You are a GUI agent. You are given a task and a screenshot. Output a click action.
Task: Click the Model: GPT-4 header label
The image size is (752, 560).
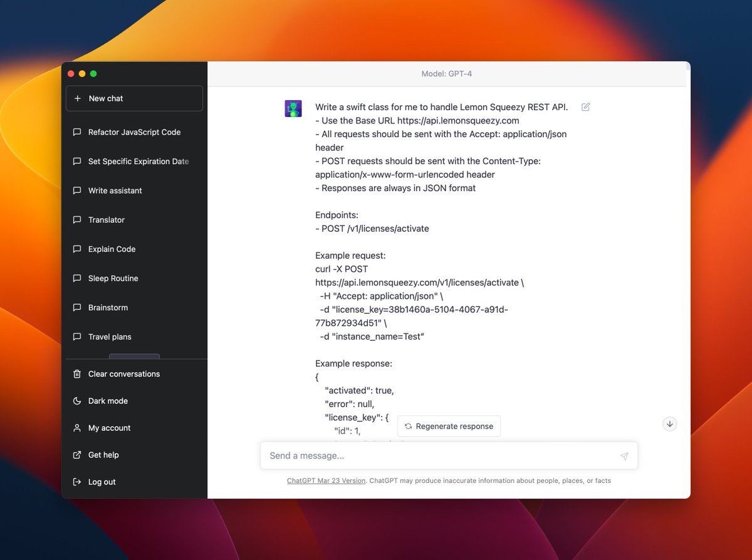[x=447, y=74]
